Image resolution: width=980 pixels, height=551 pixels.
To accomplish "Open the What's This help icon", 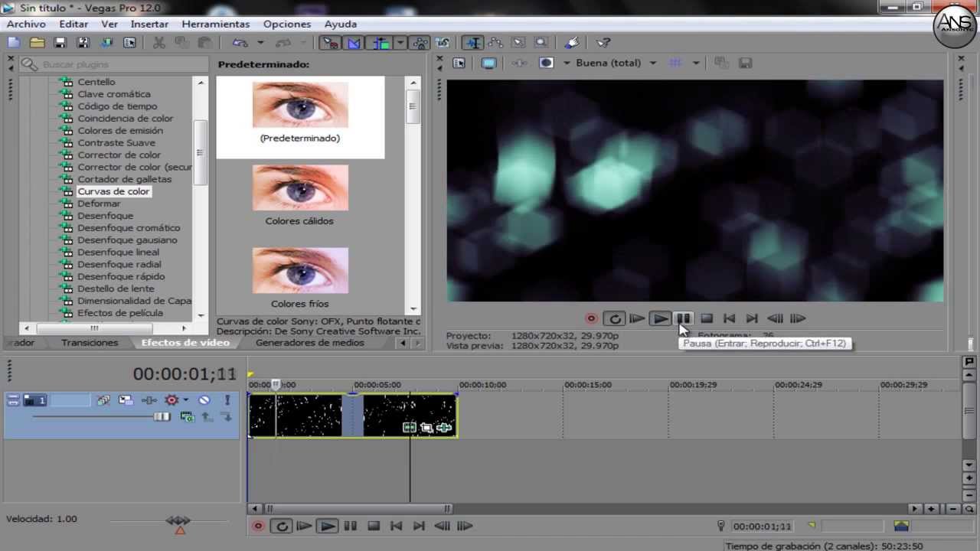I will coord(603,43).
